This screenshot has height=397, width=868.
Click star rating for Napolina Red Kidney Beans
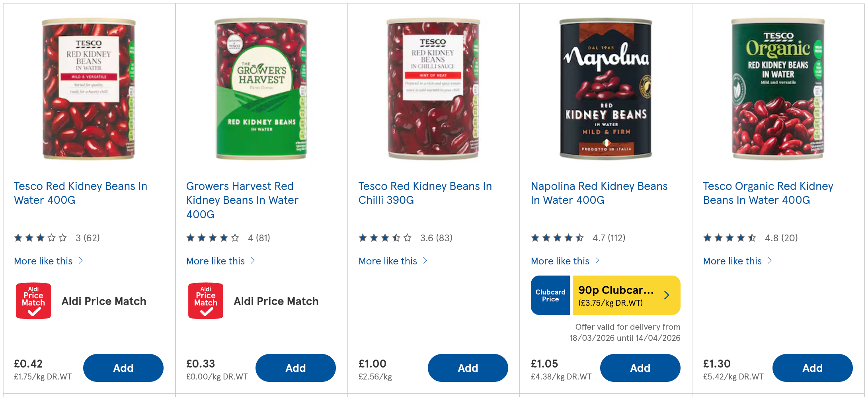point(557,238)
